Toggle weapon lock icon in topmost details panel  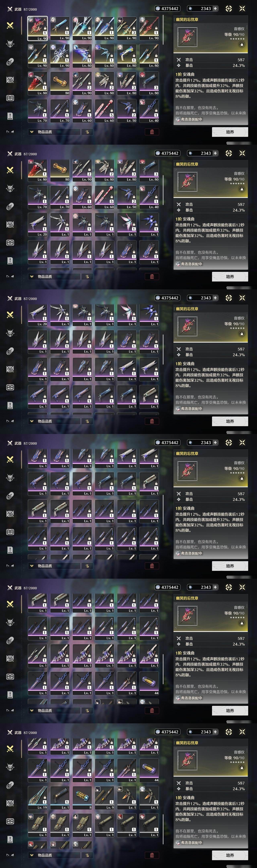242,44
